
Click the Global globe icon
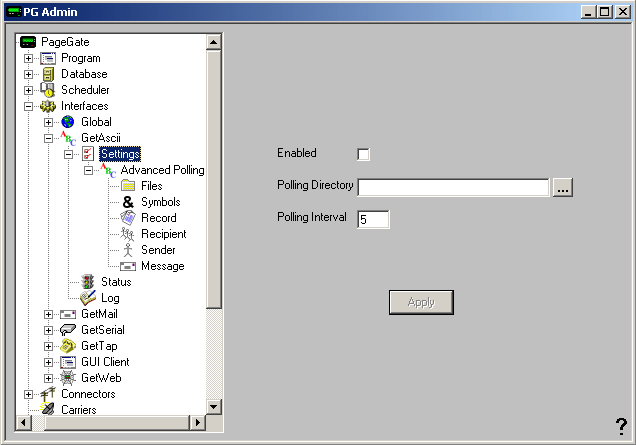pos(68,122)
